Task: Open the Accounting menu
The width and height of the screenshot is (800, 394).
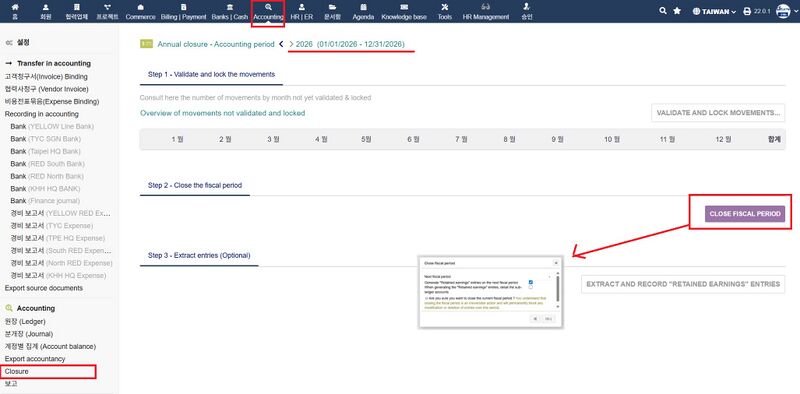Action: [x=268, y=12]
